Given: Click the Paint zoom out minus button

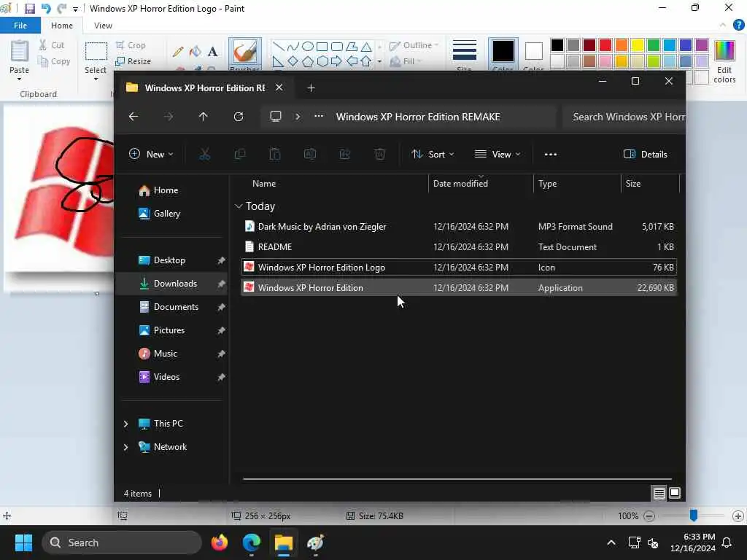Looking at the screenshot, I should 649,516.
